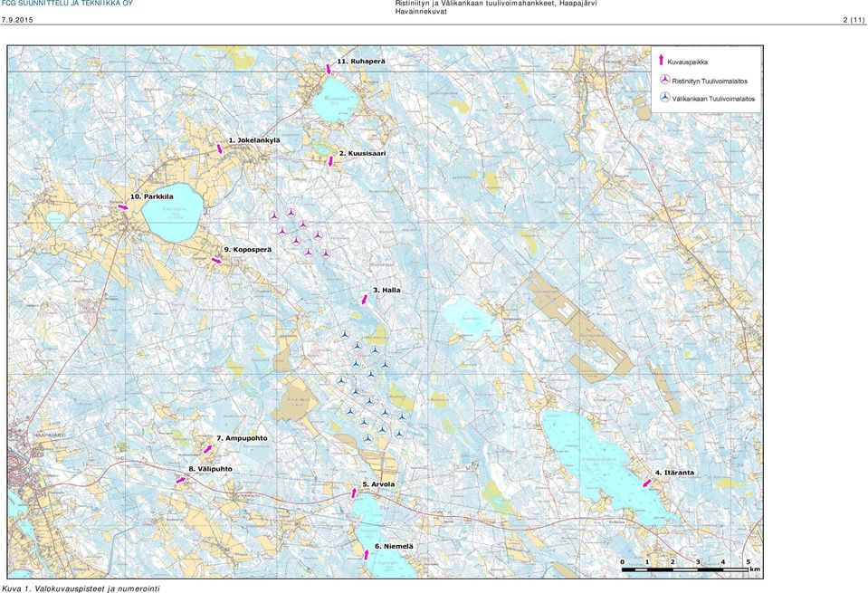The width and height of the screenshot is (868, 593).
Task: Click the label "5. Arvola"
Action: [378, 484]
